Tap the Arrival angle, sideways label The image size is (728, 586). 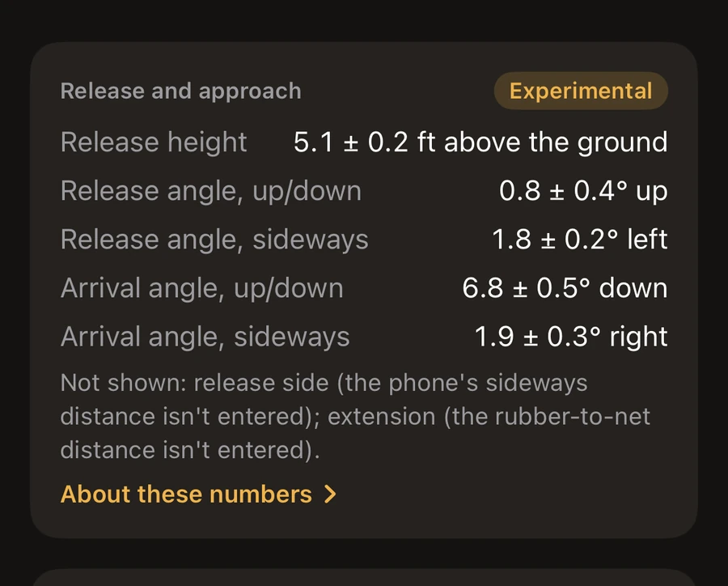pos(205,337)
